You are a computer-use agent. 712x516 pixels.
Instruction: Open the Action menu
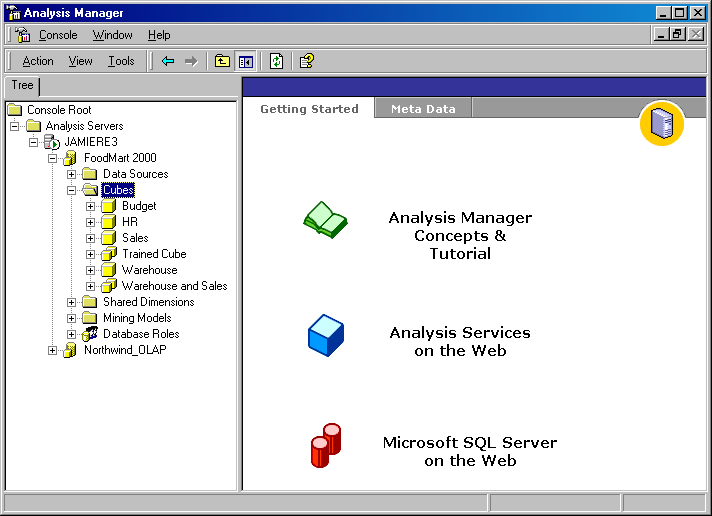click(x=38, y=61)
